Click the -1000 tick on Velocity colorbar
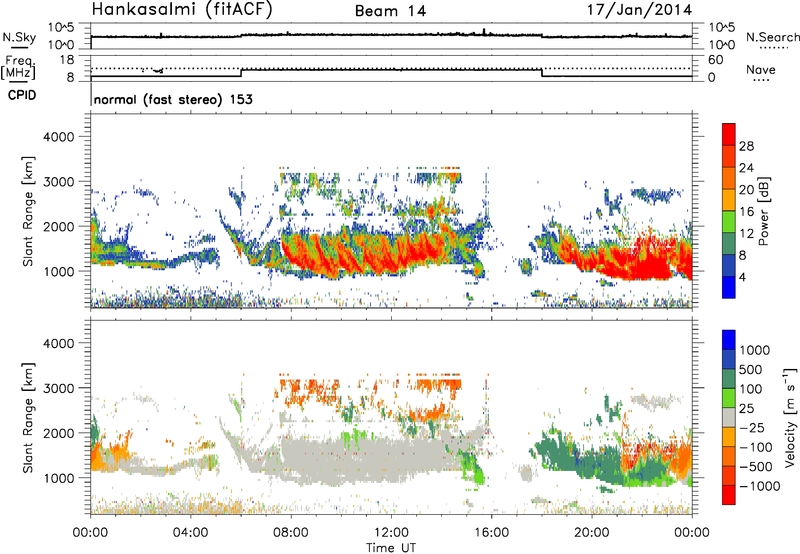Screen dimensions: 800x554 (760, 486)
